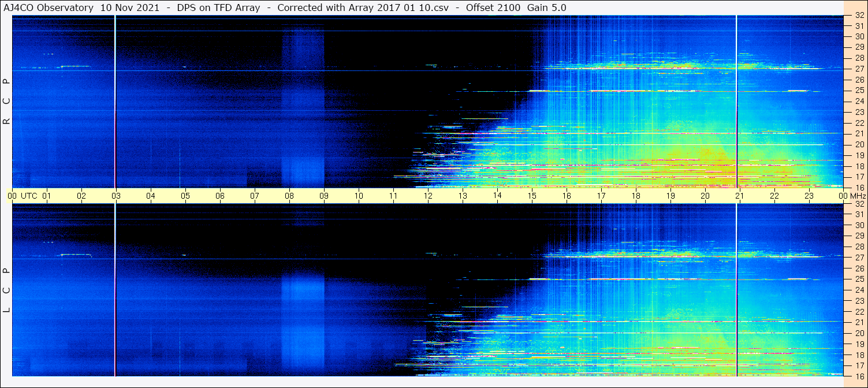Viewport: 868px width, 388px height.
Task: Select the 25 MHz label in LCP scale
Action: coord(859,279)
